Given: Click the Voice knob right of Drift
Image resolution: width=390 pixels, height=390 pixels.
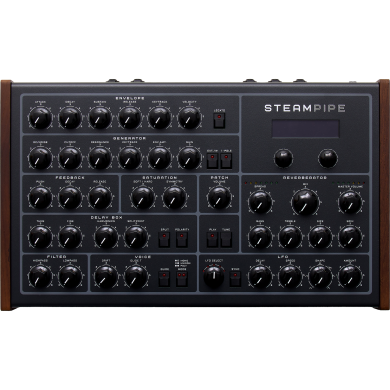Looking at the screenshot, I should click(136, 277).
